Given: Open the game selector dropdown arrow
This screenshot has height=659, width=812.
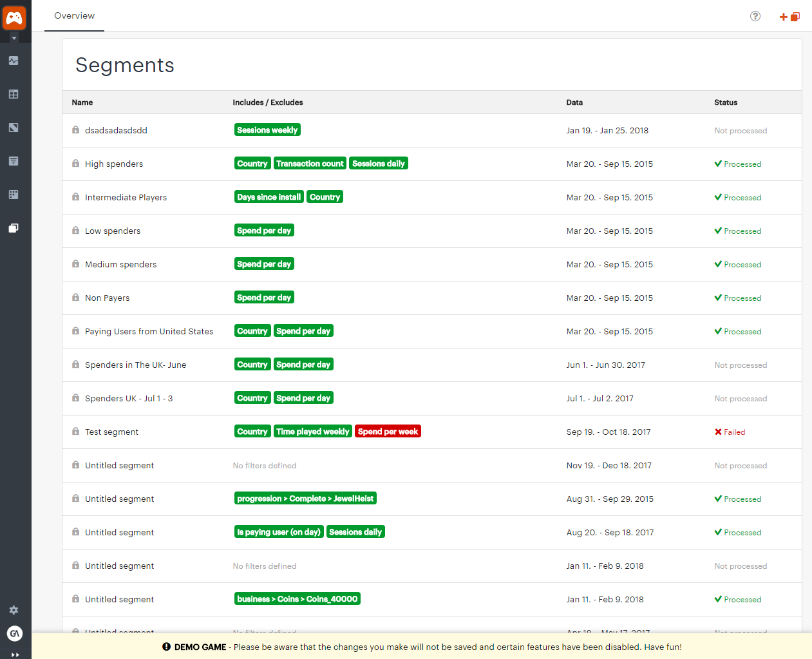Looking at the screenshot, I should point(14,38).
